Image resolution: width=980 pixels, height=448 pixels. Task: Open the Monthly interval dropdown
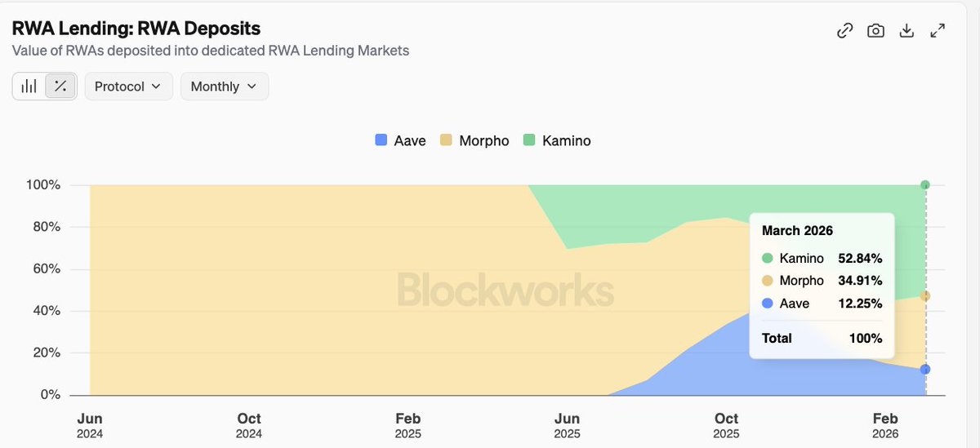coord(224,86)
